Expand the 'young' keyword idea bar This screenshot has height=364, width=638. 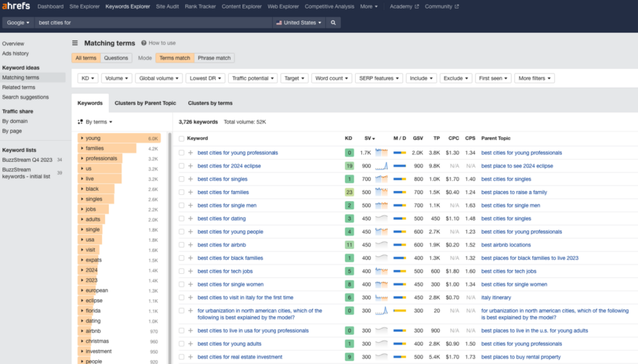coord(81,138)
